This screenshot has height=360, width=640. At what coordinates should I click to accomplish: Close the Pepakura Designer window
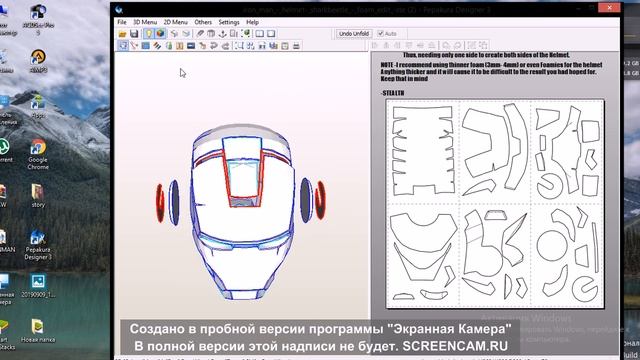coord(609,7)
